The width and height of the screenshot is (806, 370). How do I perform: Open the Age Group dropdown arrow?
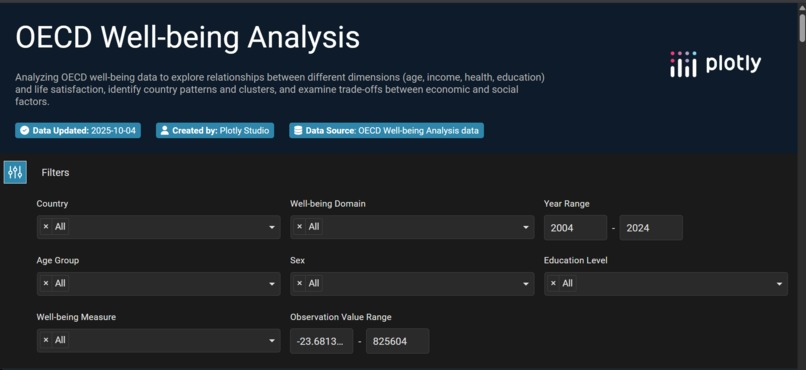[x=272, y=284]
